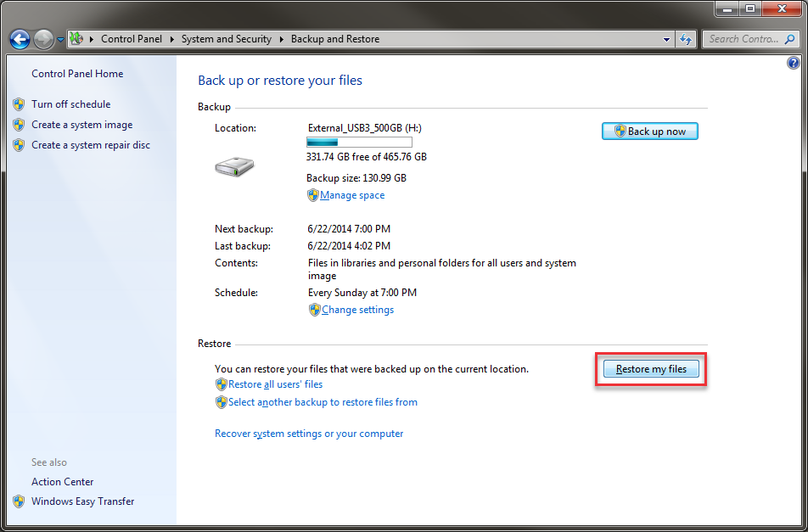
Task: Click the refresh icon in the address bar
Action: click(x=686, y=39)
